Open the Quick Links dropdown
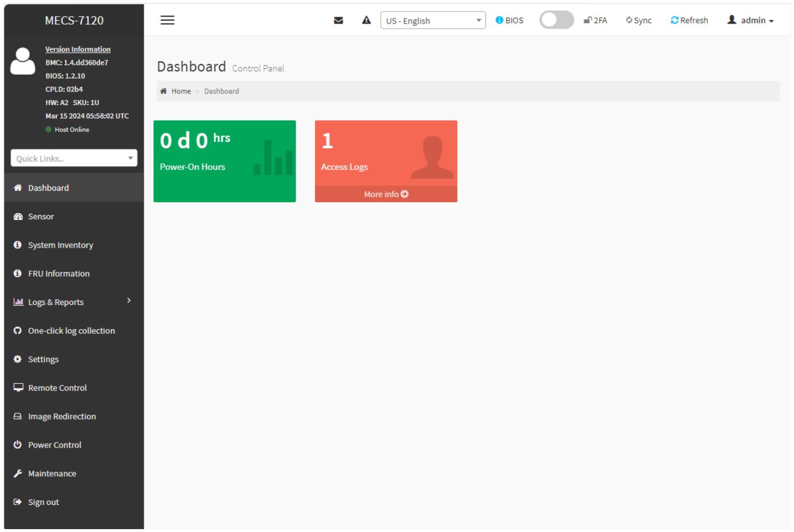The height and width of the screenshot is (532, 794). pyautogui.click(x=74, y=158)
